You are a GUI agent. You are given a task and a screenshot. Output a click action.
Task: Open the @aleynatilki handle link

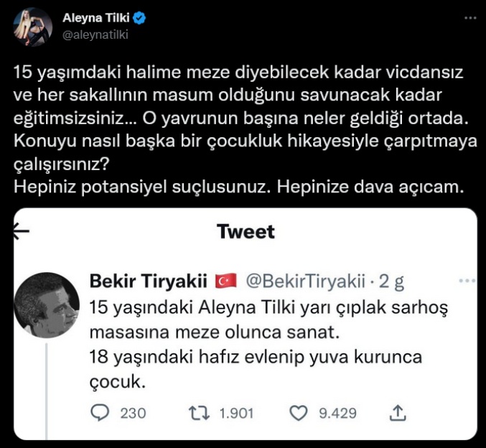click(95, 34)
